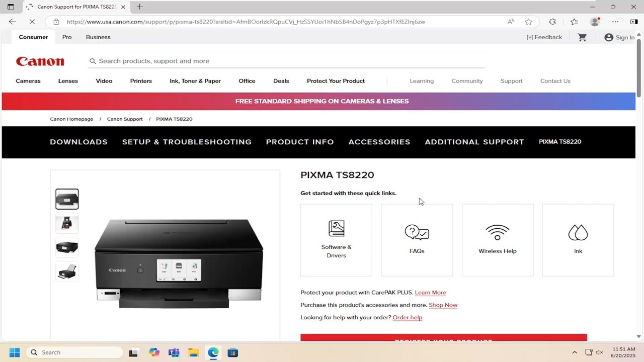Screen dimensions: 644x362
Task: Stop loading the page
Action: pyautogui.click(x=32, y=22)
